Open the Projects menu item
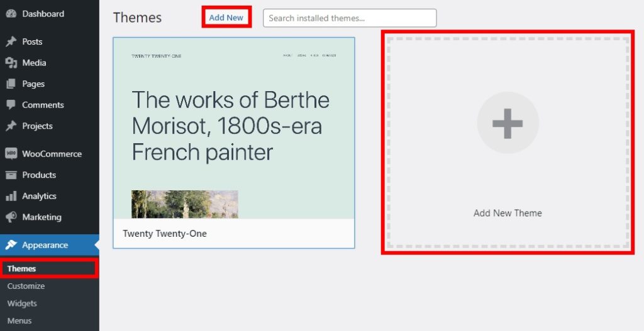The image size is (644, 331). point(49,126)
